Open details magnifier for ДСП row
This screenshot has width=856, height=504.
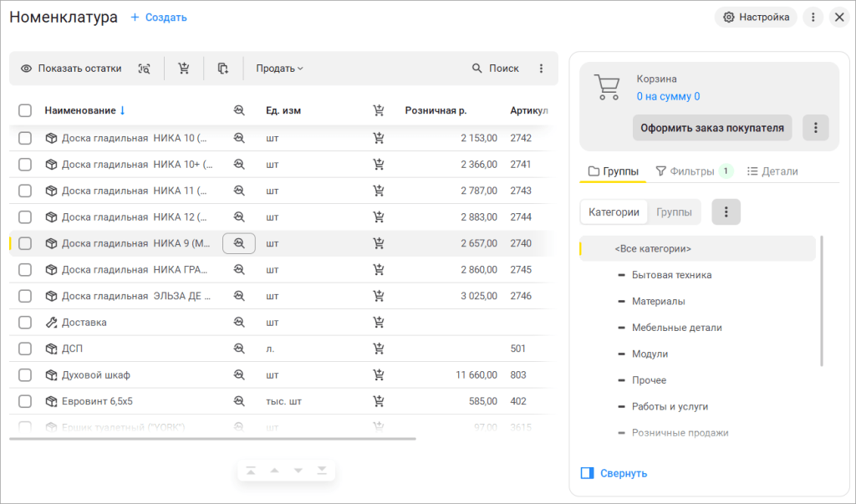tap(239, 349)
